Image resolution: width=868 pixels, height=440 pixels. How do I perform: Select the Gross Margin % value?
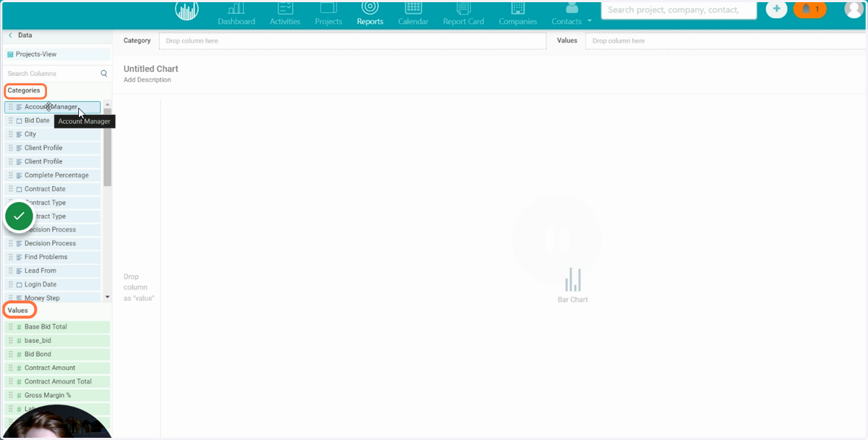click(x=57, y=396)
